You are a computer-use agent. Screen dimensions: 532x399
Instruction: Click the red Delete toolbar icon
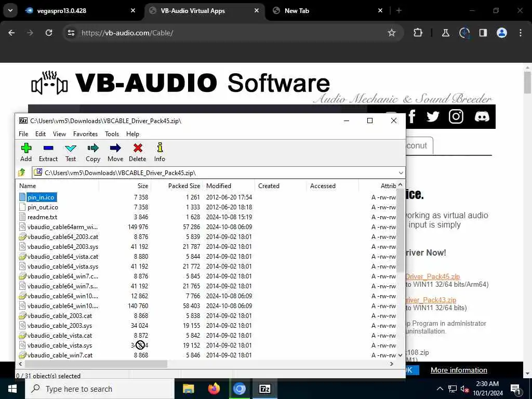[x=137, y=152]
